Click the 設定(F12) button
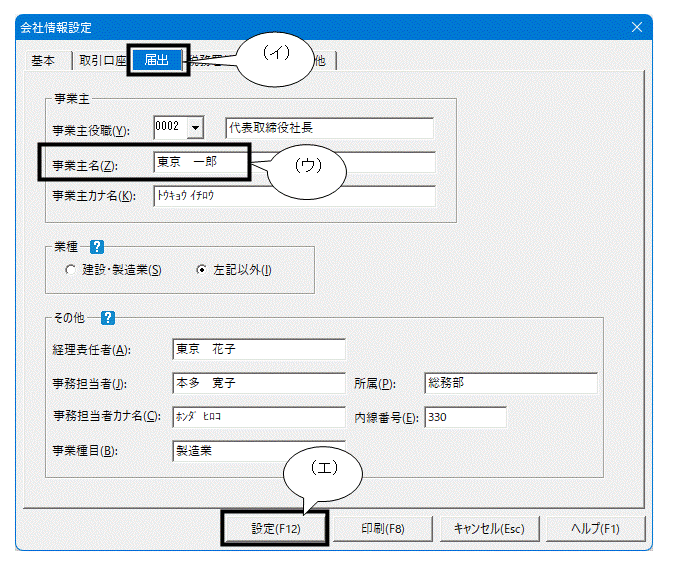This screenshot has height=582, width=673. [275, 529]
